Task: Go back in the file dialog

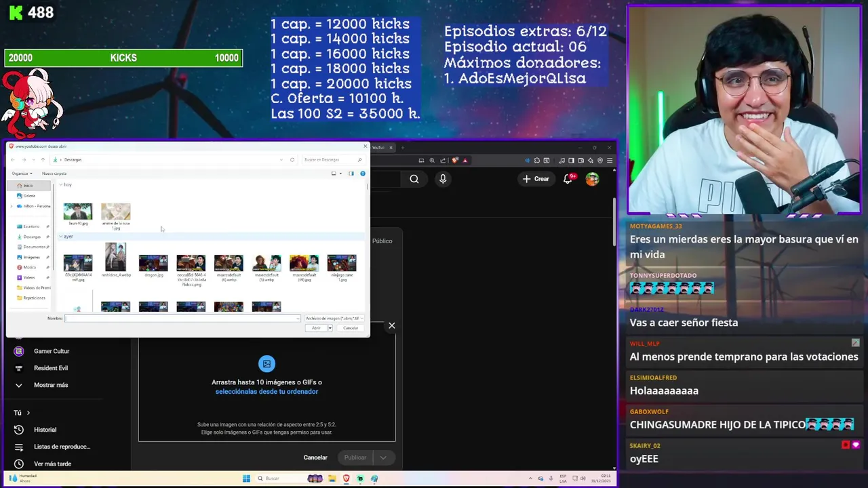Action: click(13, 160)
